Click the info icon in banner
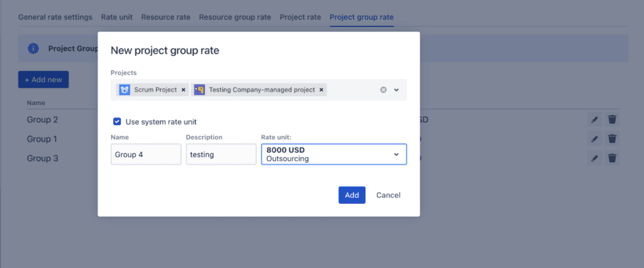The image size is (644, 268). pyautogui.click(x=33, y=48)
